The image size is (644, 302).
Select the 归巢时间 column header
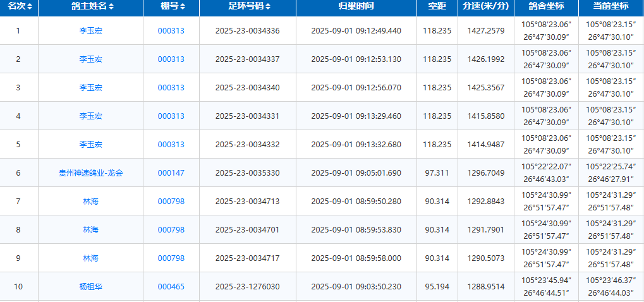[356, 7]
